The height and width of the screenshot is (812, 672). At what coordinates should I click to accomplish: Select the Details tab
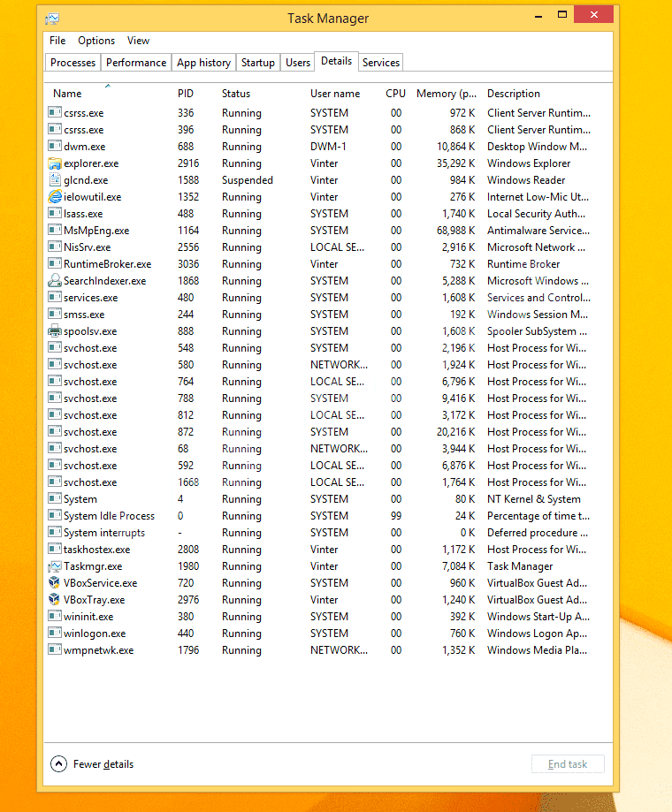[336, 61]
